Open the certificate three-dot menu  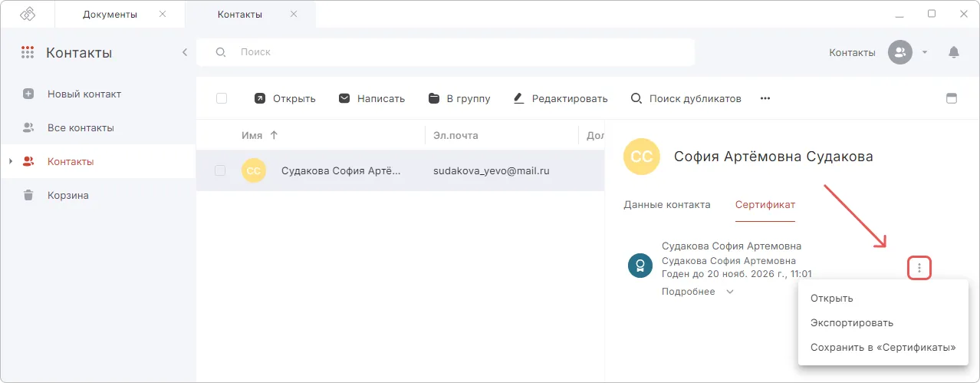click(919, 268)
